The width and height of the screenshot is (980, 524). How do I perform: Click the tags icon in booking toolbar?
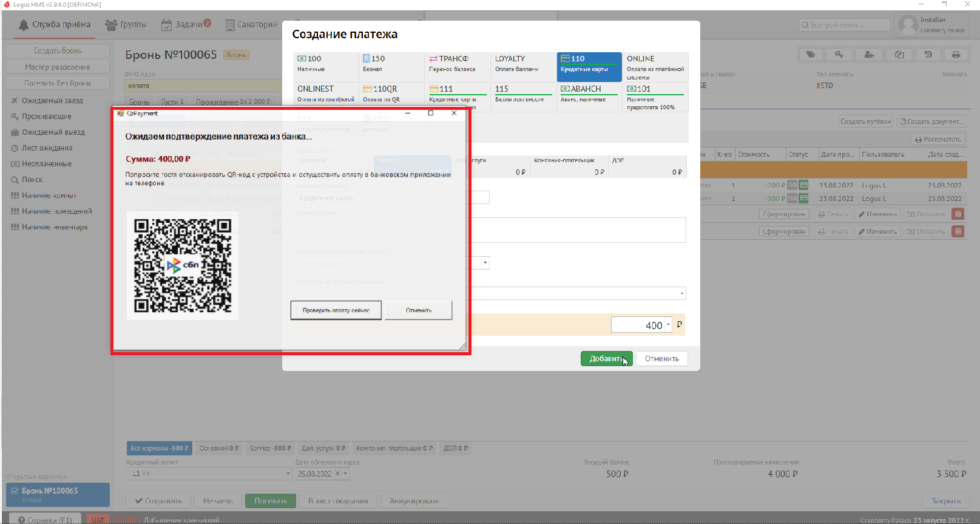click(x=810, y=55)
